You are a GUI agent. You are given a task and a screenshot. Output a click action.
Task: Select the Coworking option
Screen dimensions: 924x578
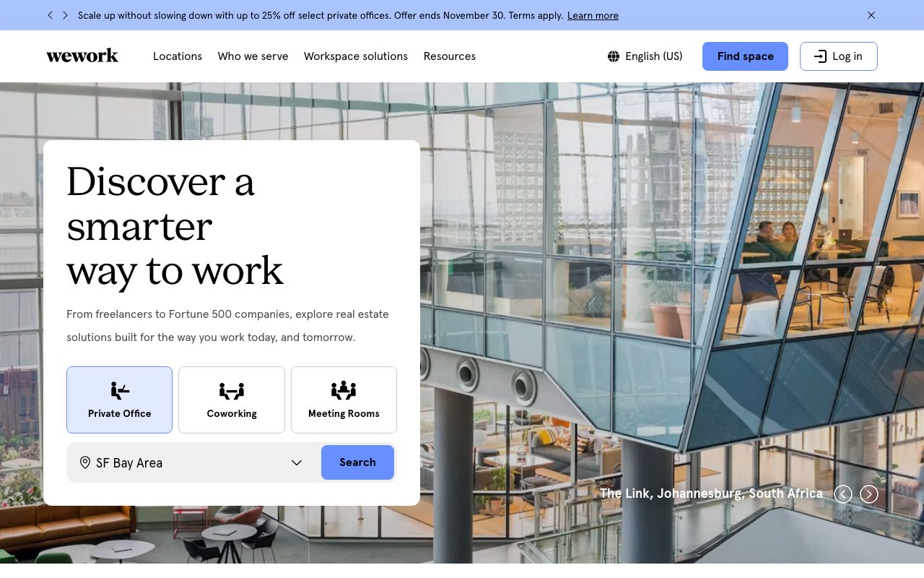pyautogui.click(x=232, y=400)
